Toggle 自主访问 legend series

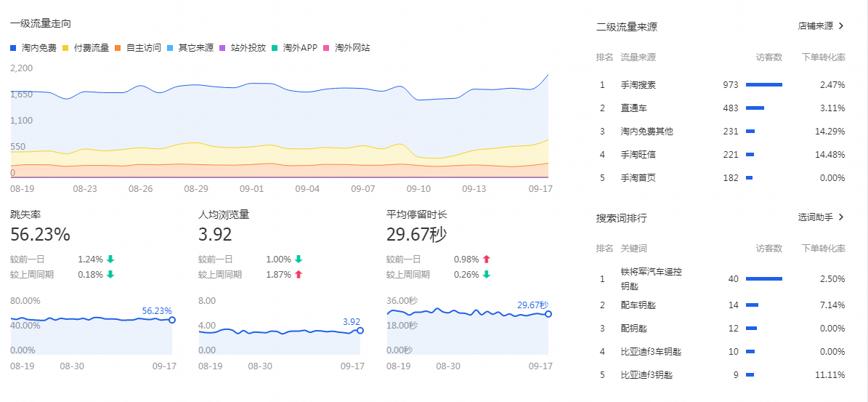[138, 48]
